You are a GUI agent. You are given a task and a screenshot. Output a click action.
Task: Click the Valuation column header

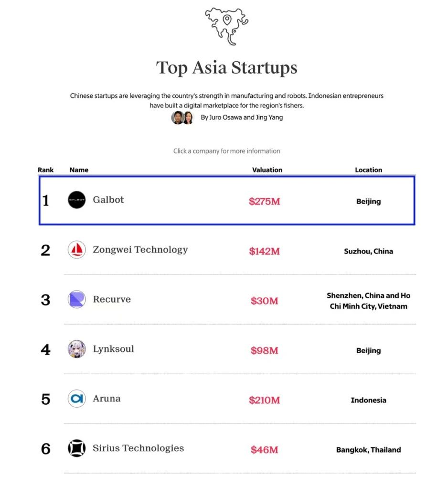267,170
